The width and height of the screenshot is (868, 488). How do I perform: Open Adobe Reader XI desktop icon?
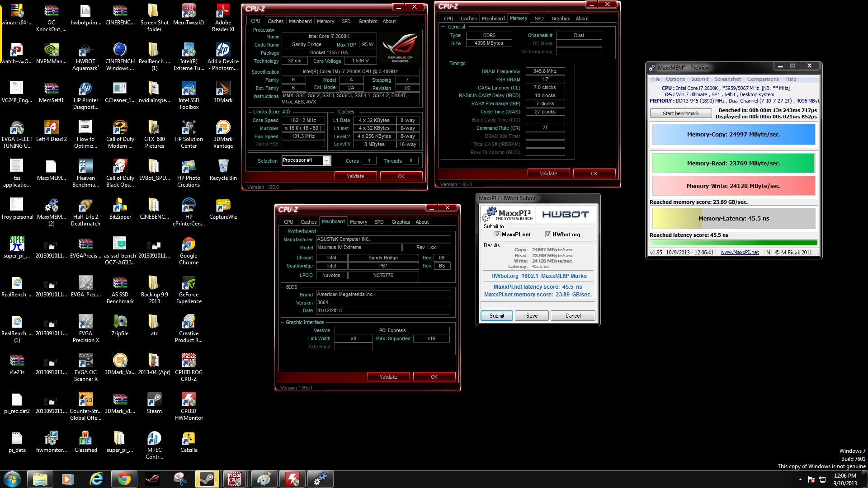pos(223,18)
